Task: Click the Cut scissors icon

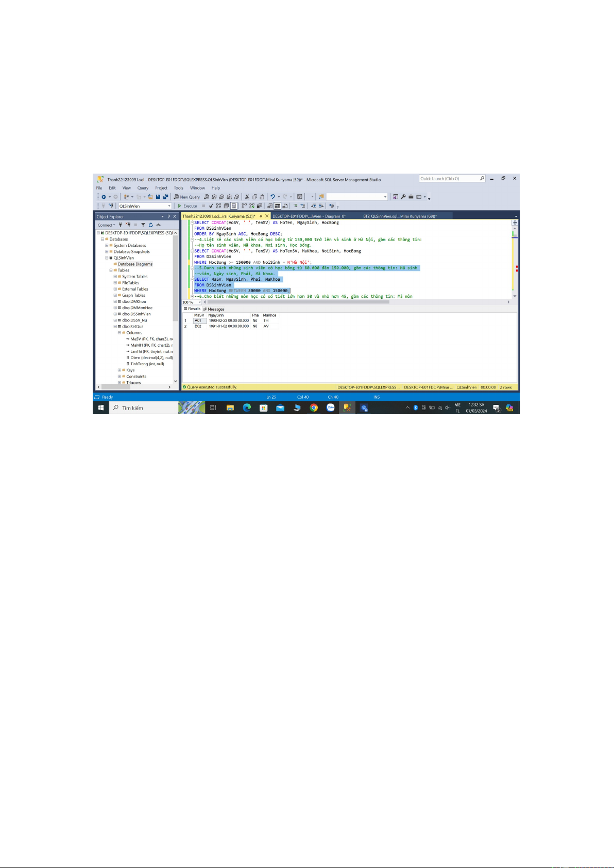Action: click(x=247, y=197)
